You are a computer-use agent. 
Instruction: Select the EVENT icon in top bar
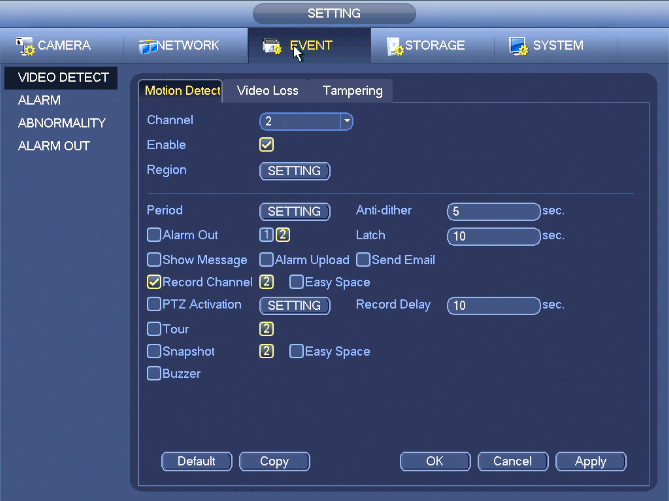(272, 46)
